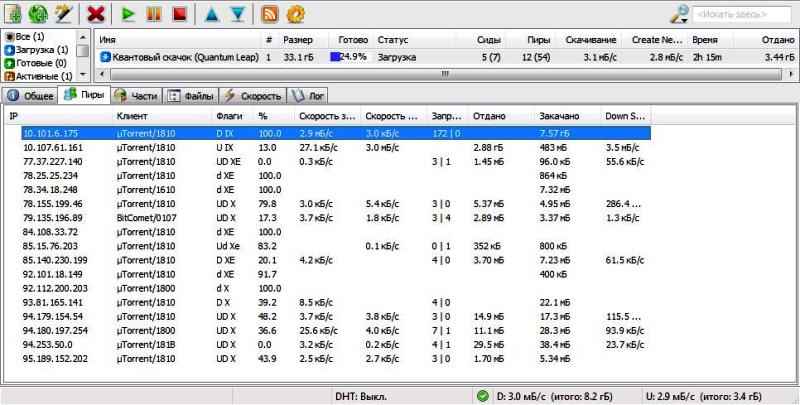Select peer 84.108.33.72
The width and height of the screenshot is (800, 405).
(336, 232)
